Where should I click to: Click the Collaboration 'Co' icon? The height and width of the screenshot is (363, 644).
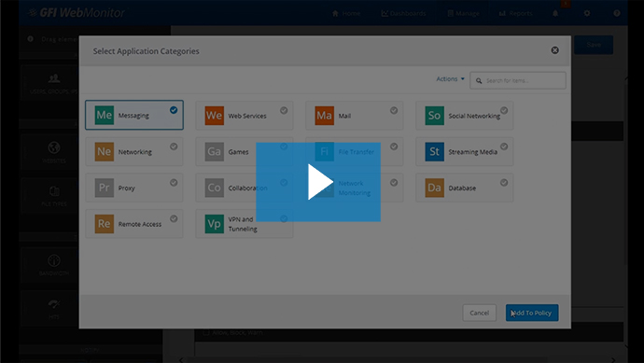click(215, 188)
